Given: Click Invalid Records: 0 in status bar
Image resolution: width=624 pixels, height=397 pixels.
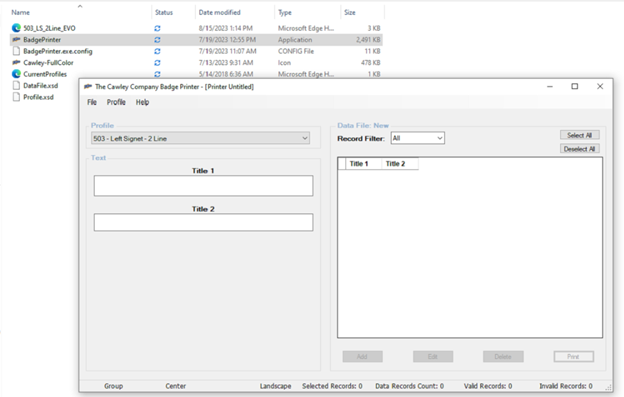Looking at the screenshot, I should pyautogui.click(x=566, y=386).
